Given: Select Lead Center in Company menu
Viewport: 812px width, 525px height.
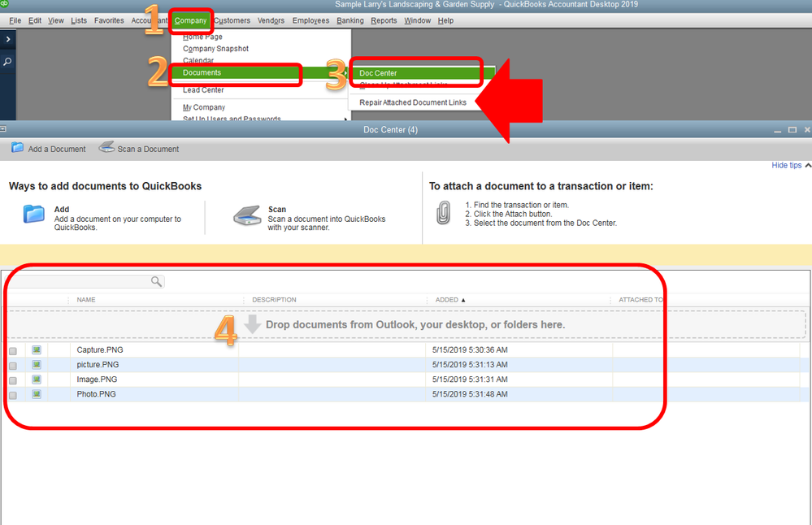Looking at the screenshot, I should tap(203, 90).
